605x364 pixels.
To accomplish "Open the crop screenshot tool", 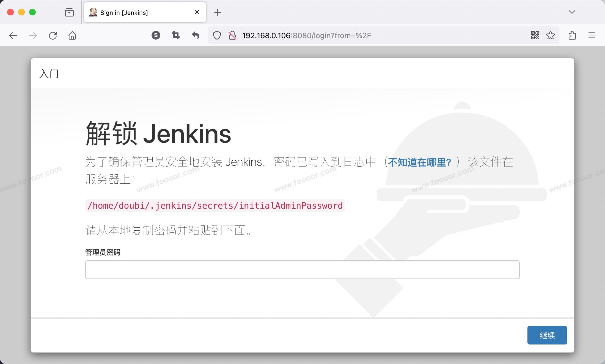I will pos(175,35).
